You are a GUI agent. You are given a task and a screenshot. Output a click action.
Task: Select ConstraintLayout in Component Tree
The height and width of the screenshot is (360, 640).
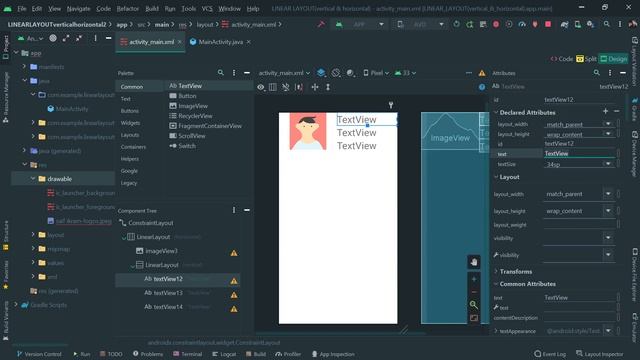tap(151, 223)
